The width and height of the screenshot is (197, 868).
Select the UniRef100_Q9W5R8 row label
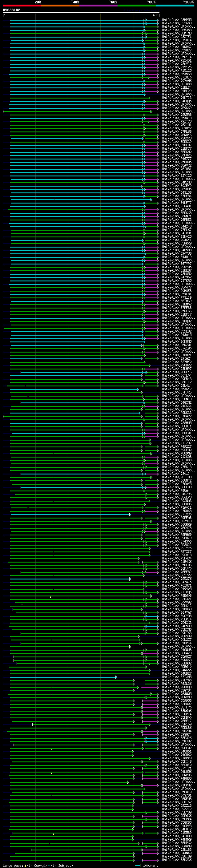click(x=177, y=115)
